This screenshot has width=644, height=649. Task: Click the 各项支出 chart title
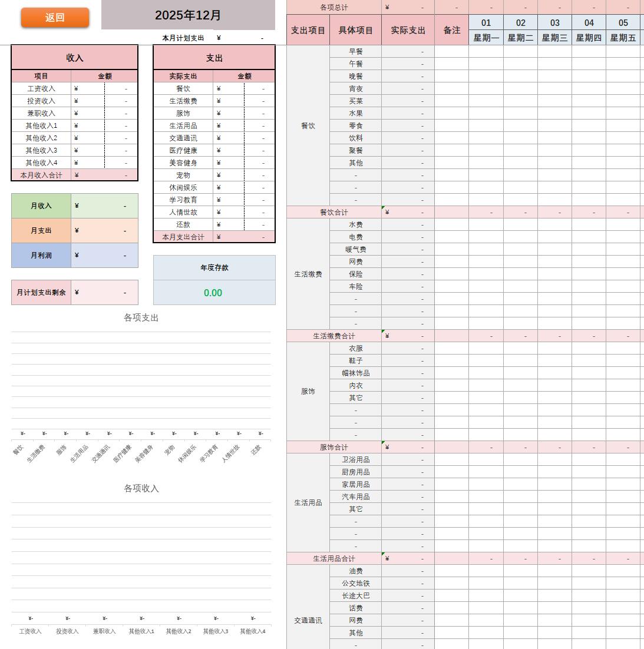pyautogui.click(x=141, y=317)
